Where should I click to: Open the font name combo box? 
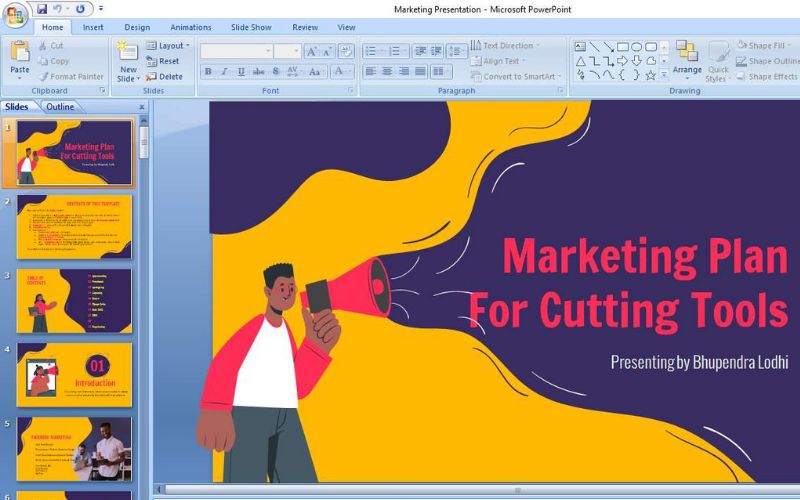(237, 51)
